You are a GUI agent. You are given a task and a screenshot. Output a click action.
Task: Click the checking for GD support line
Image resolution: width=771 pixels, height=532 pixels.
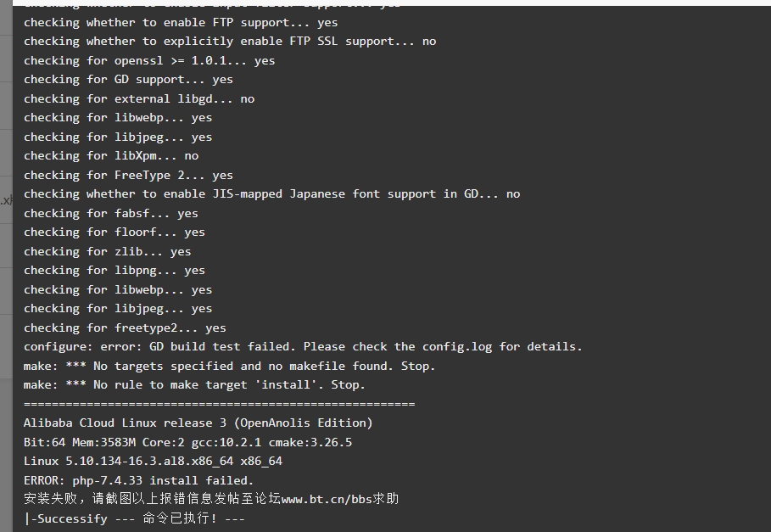pos(128,80)
